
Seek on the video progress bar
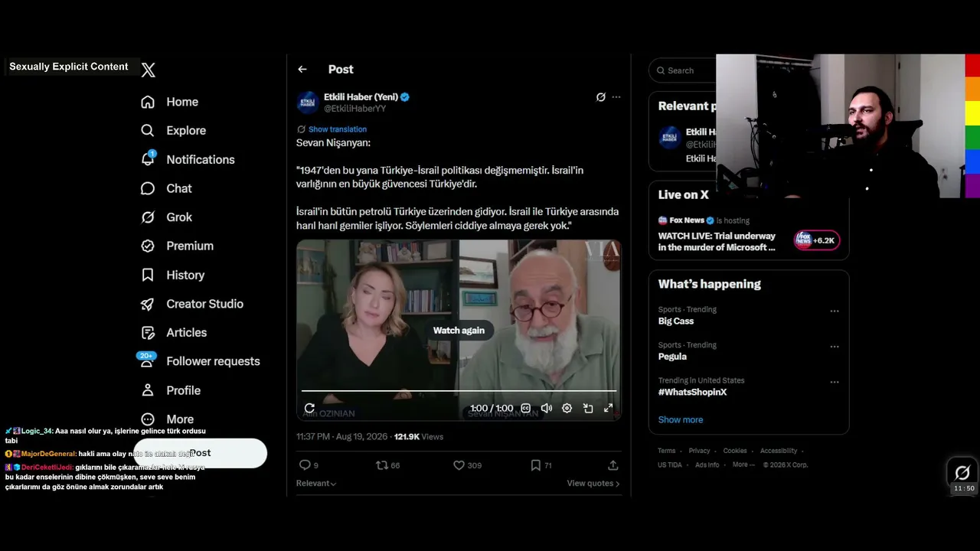(459, 391)
